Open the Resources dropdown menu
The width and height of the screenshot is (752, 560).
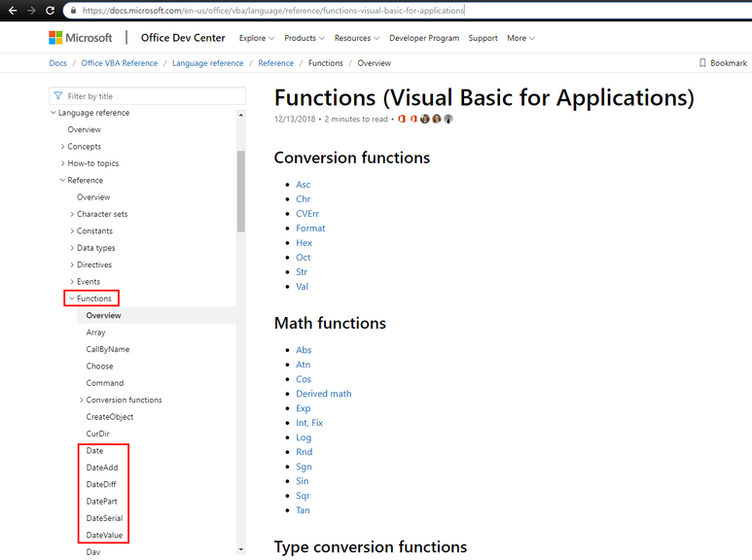coord(357,38)
